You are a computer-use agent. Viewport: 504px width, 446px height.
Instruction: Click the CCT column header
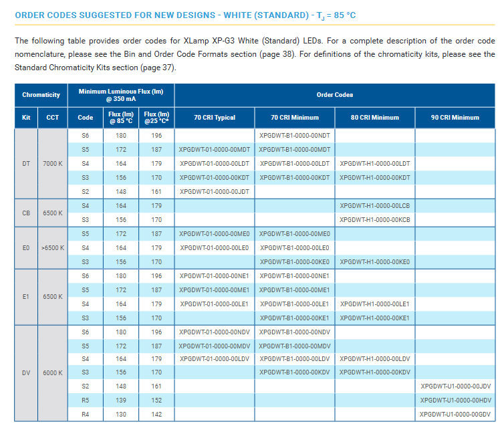pyautogui.click(x=53, y=118)
